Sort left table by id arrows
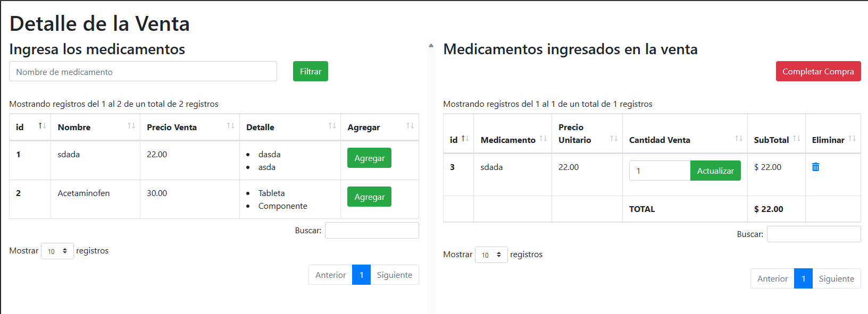Viewport: 868px width, 314px height. (42, 126)
